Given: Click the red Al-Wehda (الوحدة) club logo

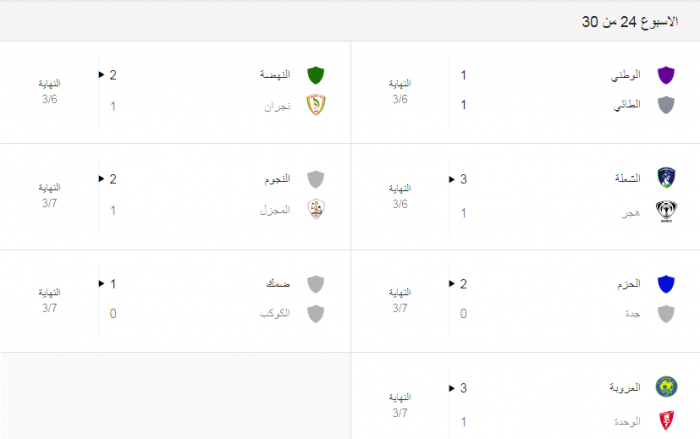Looking at the screenshot, I should click(665, 420).
